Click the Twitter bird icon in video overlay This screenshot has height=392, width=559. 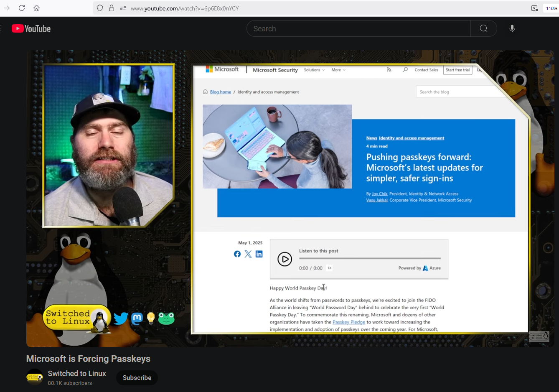point(121,318)
